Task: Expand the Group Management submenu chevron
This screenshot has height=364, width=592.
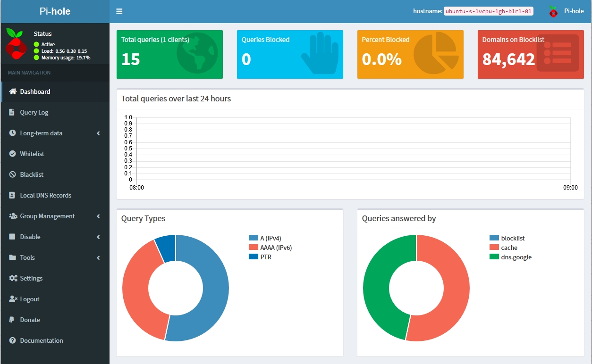Action: pyautogui.click(x=98, y=216)
